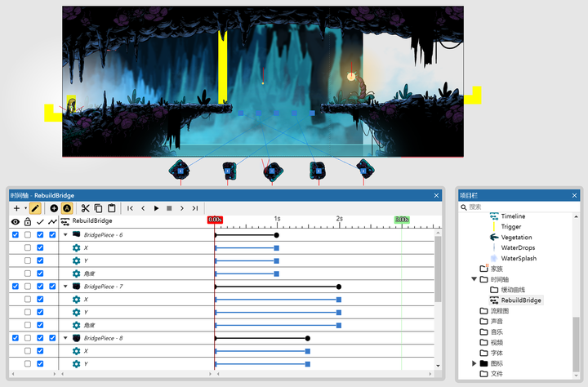Image resolution: width=588 pixels, height=387 pixels.
Task: Toggle curve checkbox for BridgePiece - 6
Action: (52, 235)
